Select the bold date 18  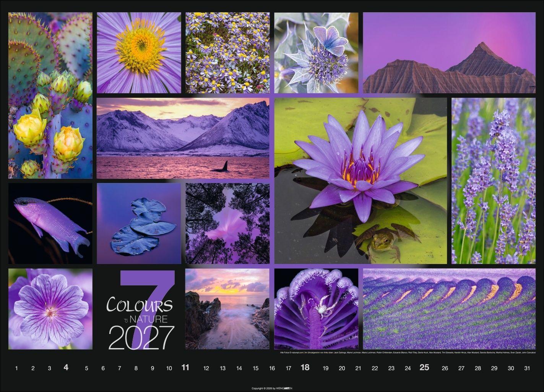click(x=305, y=367)
